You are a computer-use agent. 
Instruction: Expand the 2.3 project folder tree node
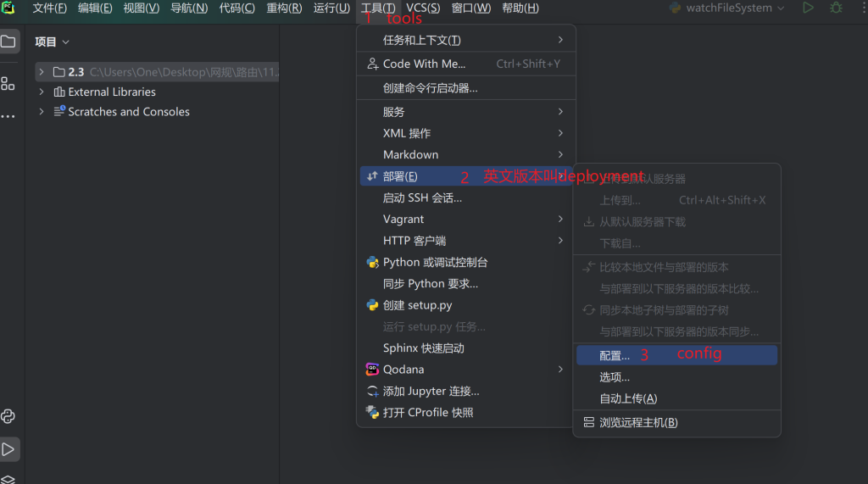pos(41,72)
